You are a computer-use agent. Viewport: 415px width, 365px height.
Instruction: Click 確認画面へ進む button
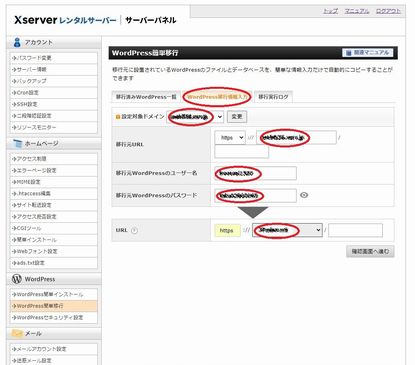point(370,251)
